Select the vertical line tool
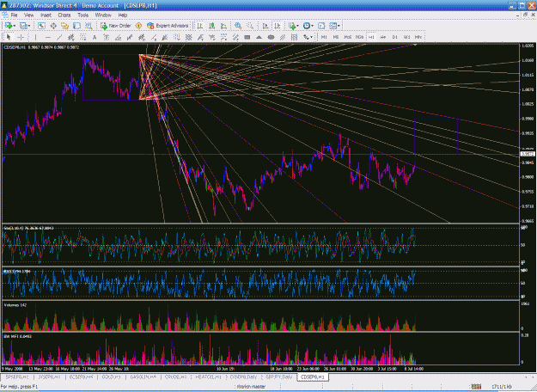 [x=35, y=37]
